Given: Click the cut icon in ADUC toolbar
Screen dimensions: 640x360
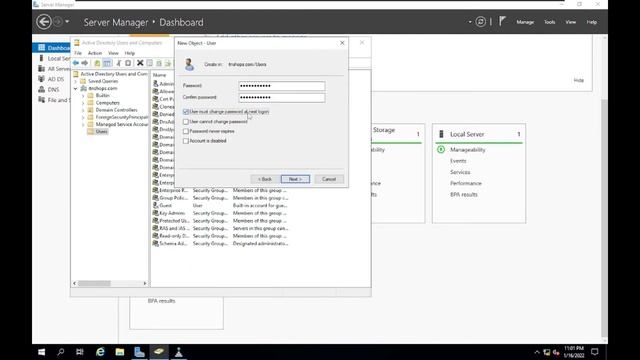Looking at the screenshot, I should pyautogui.click(x=119, y=63).
